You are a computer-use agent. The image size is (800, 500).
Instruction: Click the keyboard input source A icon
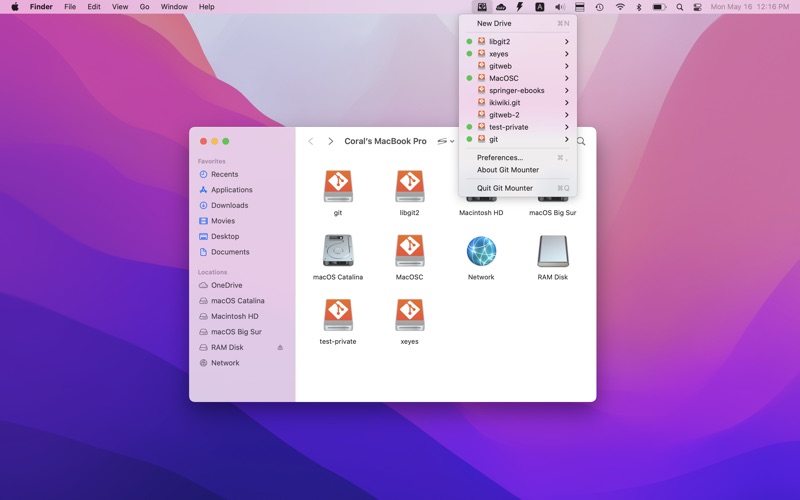pyautogui.click(x=539, y=7)
